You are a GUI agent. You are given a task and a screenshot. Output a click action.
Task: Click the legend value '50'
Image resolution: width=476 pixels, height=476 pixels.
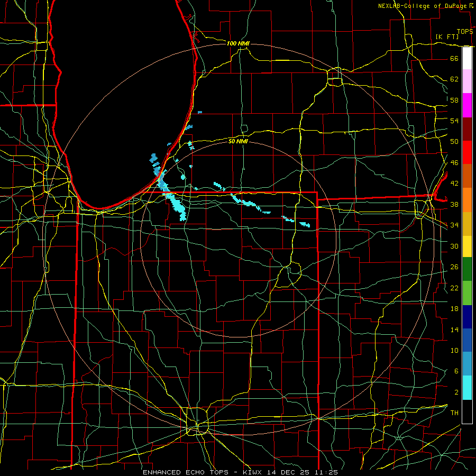tap(454, 141)
